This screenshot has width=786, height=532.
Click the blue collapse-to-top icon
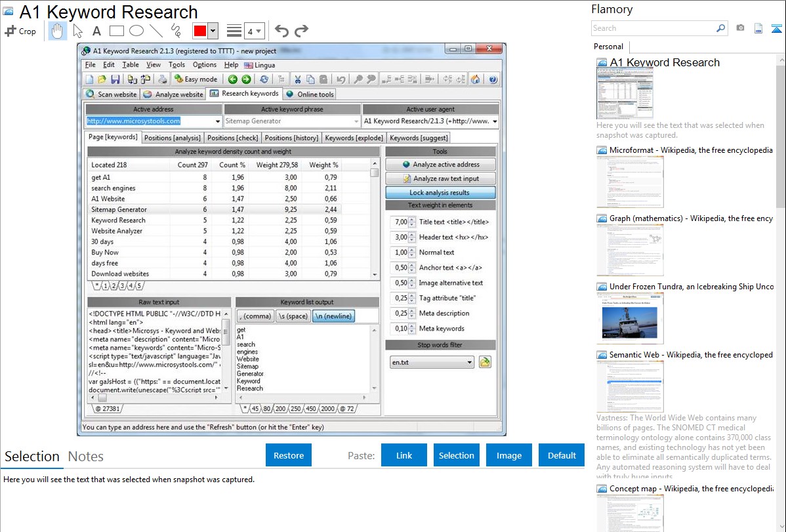pos(776,28)
